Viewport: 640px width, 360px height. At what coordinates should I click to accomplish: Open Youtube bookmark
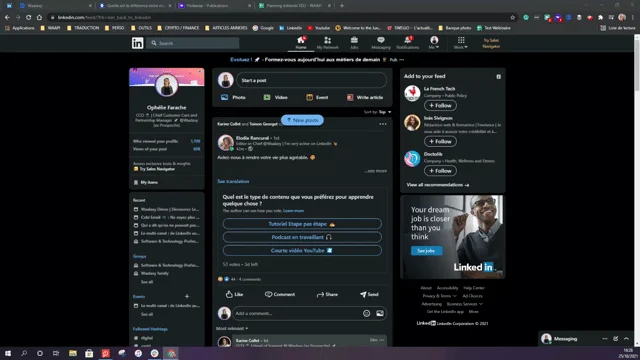(318, 28)
